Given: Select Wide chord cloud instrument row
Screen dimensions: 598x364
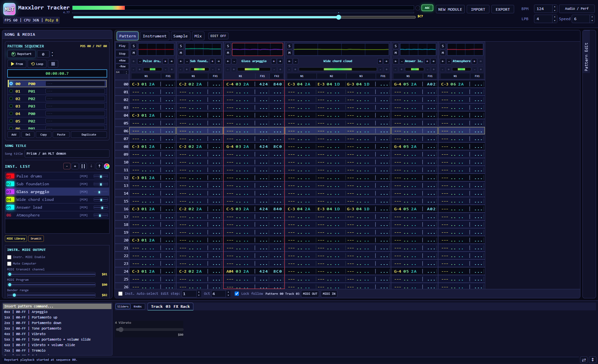Looking at the screenshot, I should (57, 200).
